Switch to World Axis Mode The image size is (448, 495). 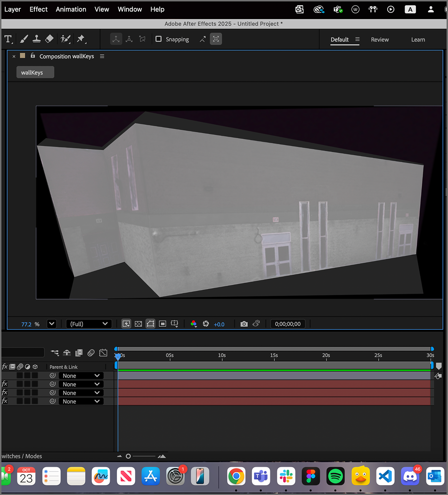pos(129,39)
